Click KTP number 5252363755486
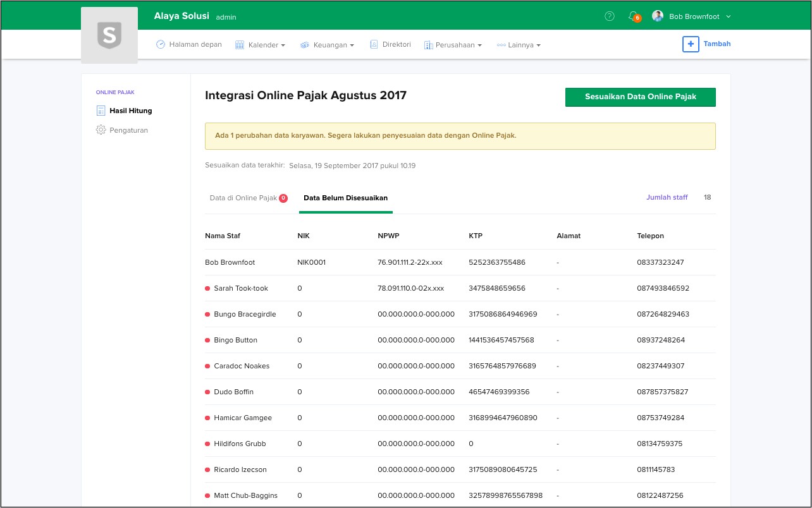 tap(497, 262)
